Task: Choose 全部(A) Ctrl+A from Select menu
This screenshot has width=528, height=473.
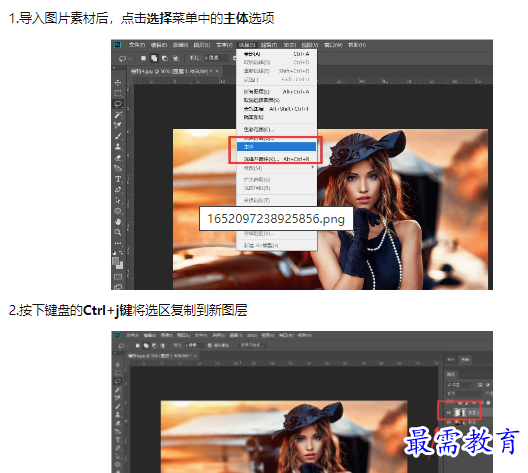Action: click(x=276, y=54)
